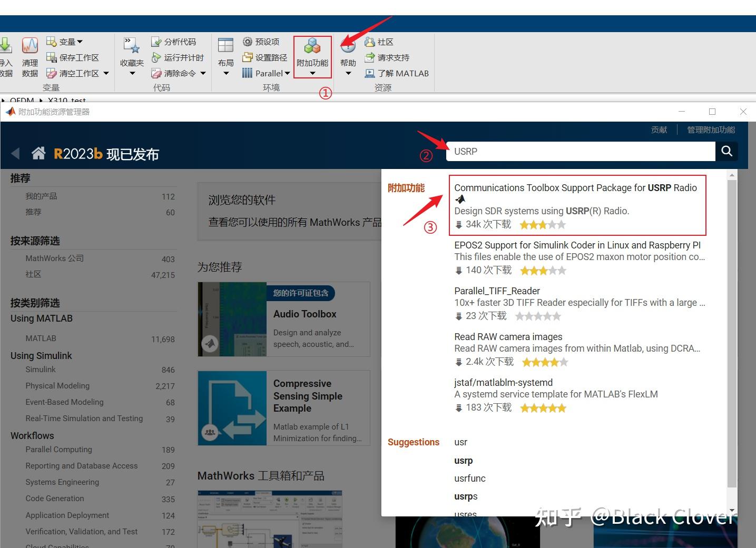The height and width of the screenshot is (548, 756).
Task: Expand the Add-Ons (附加功能) dropdown arrow
Action: 312,74
